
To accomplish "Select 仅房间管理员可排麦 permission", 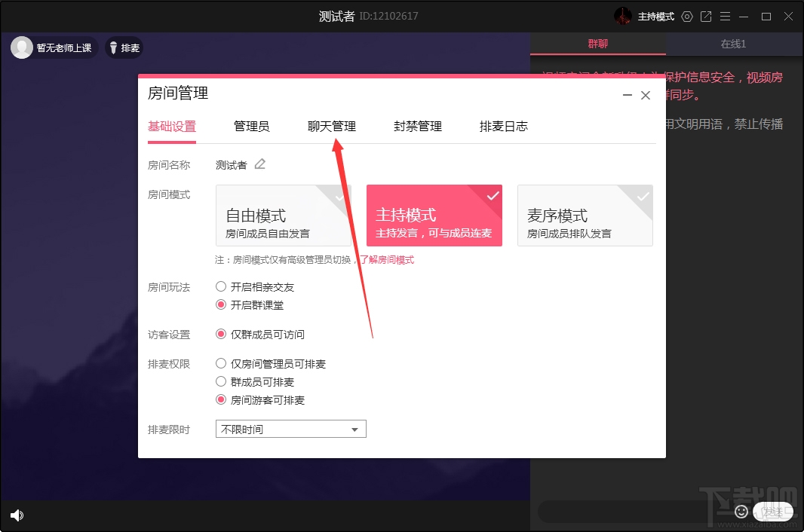I will pos(221,363).
